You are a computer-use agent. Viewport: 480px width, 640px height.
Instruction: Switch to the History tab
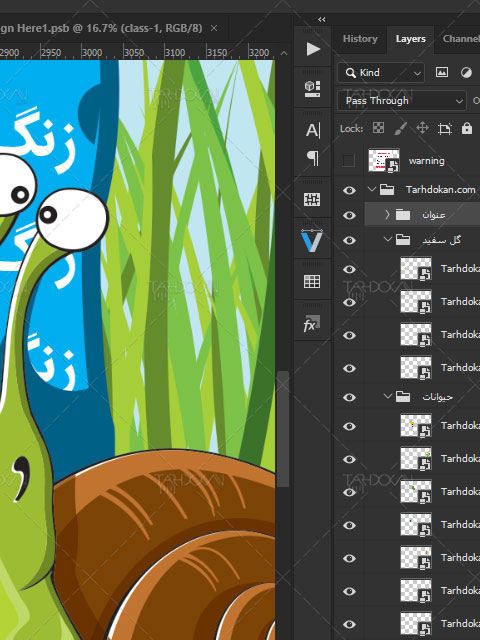(x=360, y=39)
